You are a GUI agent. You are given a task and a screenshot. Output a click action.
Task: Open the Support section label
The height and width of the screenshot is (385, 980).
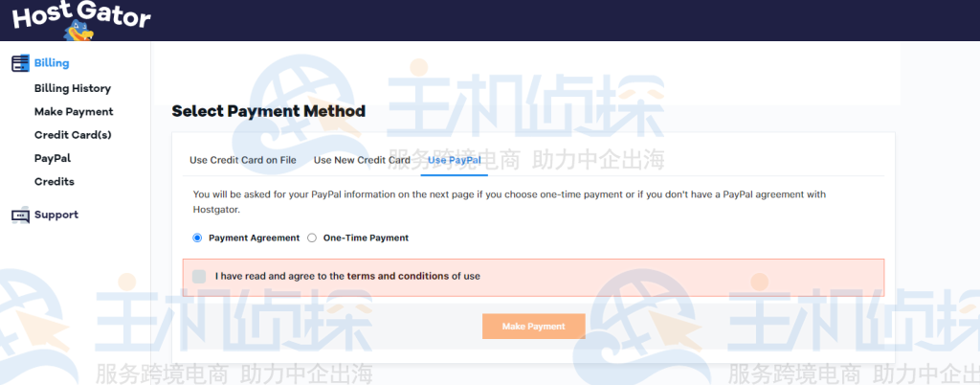[x=56, y=215]
